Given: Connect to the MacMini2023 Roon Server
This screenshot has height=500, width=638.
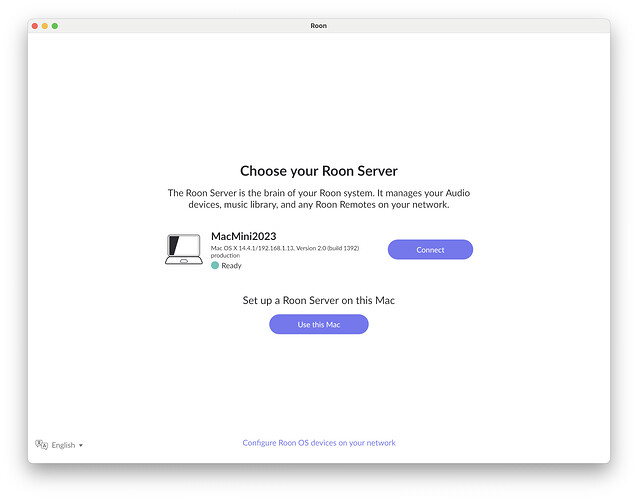Looking at the screenshot, I should click(x=430, y=249).
